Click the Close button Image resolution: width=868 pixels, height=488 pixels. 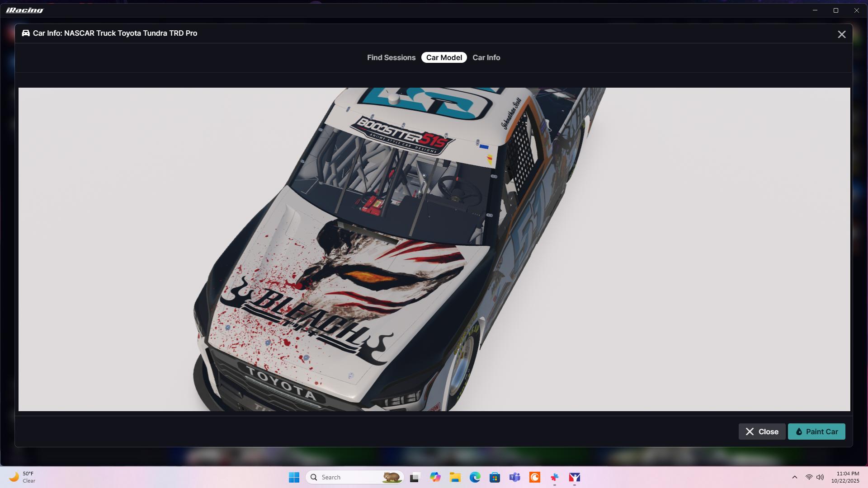click(x=762, y=432)
